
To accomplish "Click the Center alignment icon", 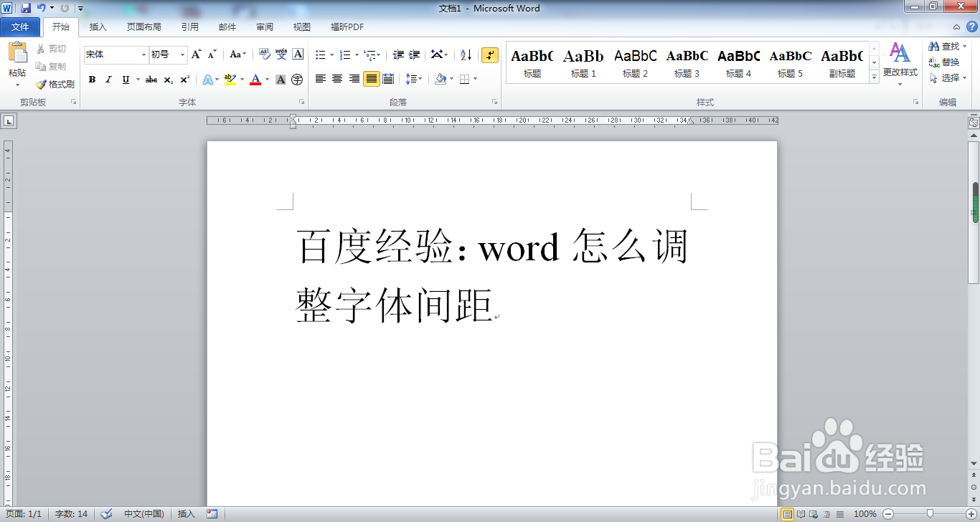I will 337,79.
